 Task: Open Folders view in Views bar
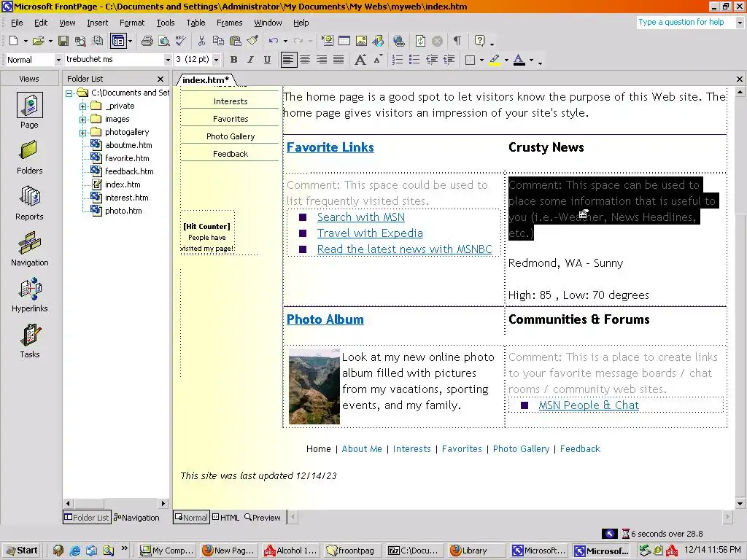(x=29, y=157)
